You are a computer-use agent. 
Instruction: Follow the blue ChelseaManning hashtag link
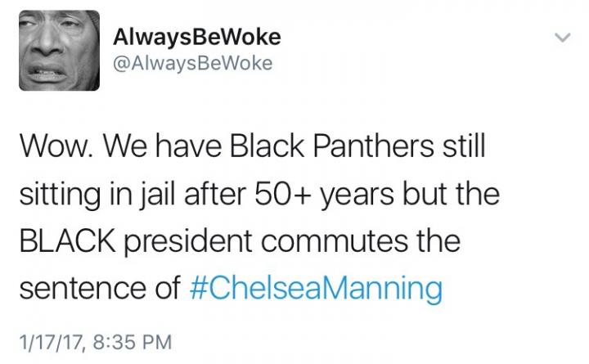316,289
